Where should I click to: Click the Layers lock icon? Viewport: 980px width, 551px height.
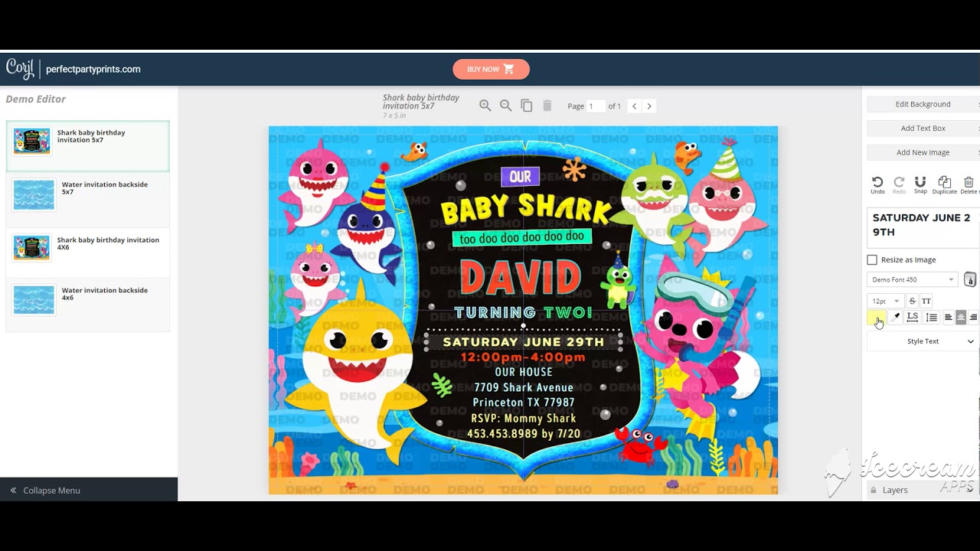(x=873, y=490)
